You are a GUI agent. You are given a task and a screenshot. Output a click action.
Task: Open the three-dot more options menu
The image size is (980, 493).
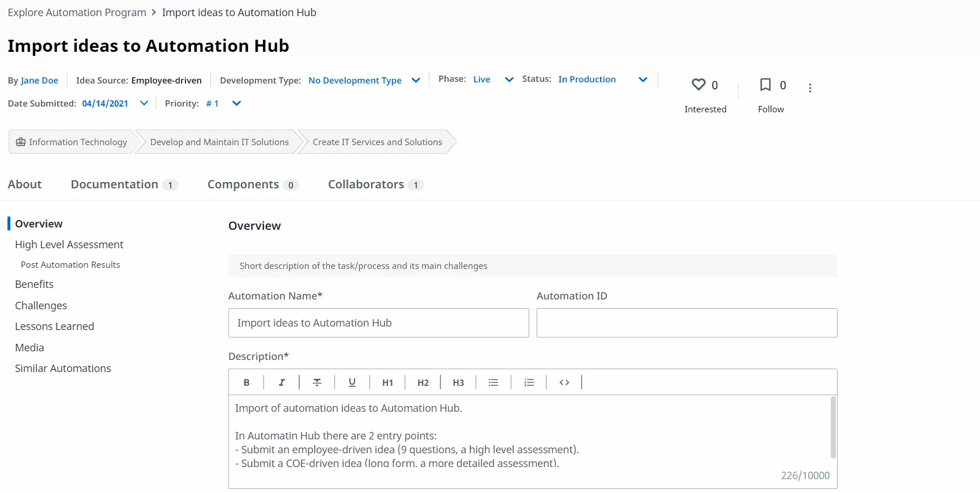coord(810,88)
